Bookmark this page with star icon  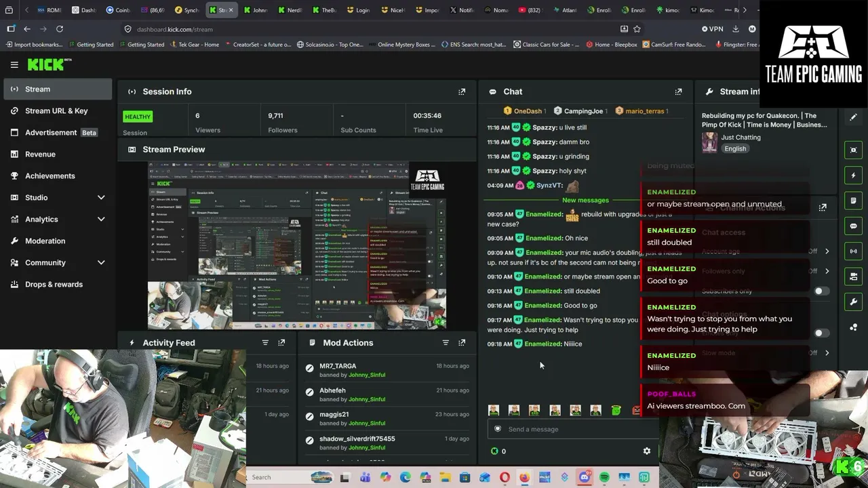(637, 29)
